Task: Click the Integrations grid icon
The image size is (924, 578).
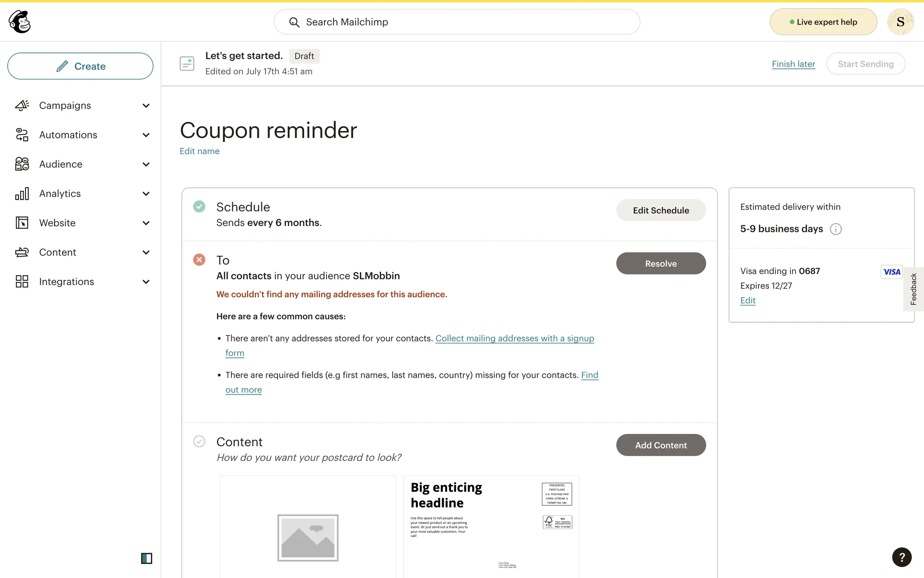Action: coord(22,282)
